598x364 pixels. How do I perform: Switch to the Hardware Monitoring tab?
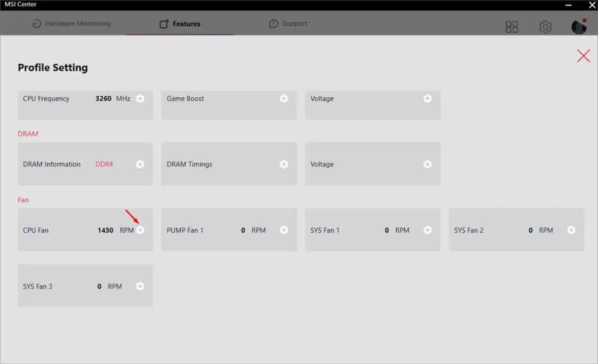pyautogui.click(x=71, y=24)
